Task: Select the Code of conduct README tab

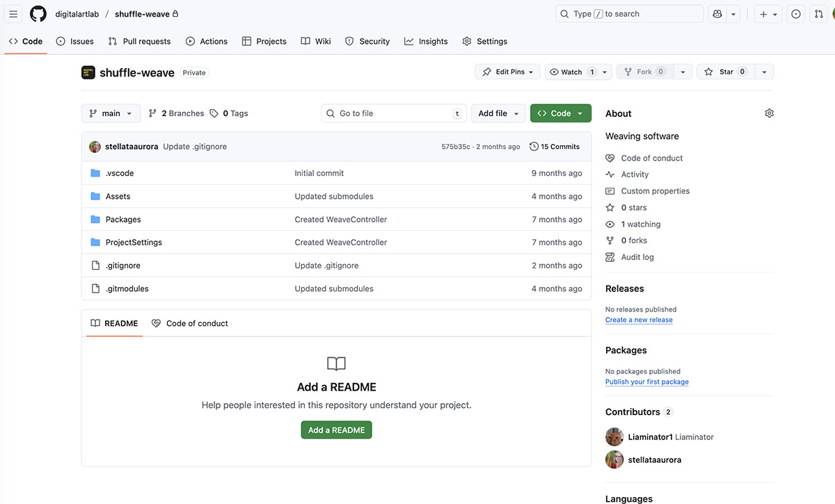Action: coord(190,323)
